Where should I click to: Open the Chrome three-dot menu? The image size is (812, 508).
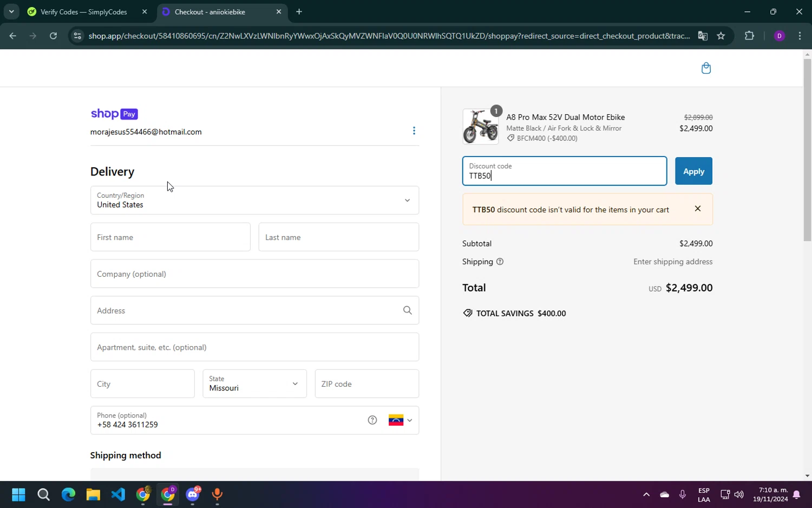click(800, 36)
